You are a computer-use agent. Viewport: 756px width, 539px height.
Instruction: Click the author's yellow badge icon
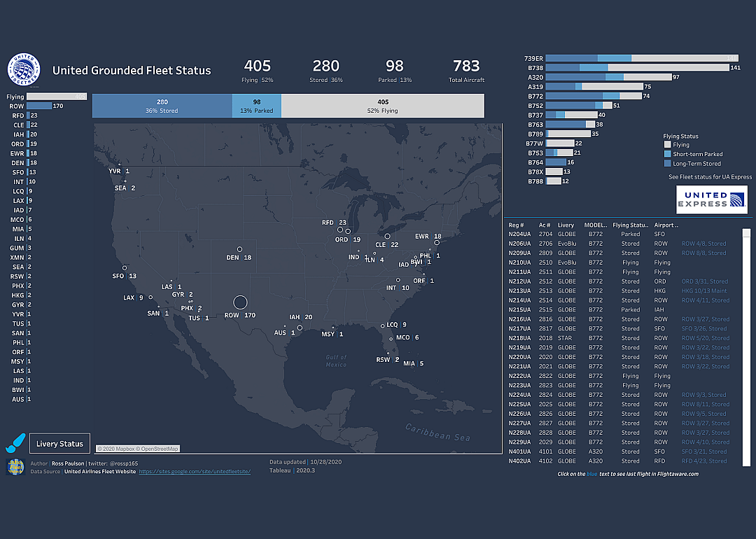15,467
